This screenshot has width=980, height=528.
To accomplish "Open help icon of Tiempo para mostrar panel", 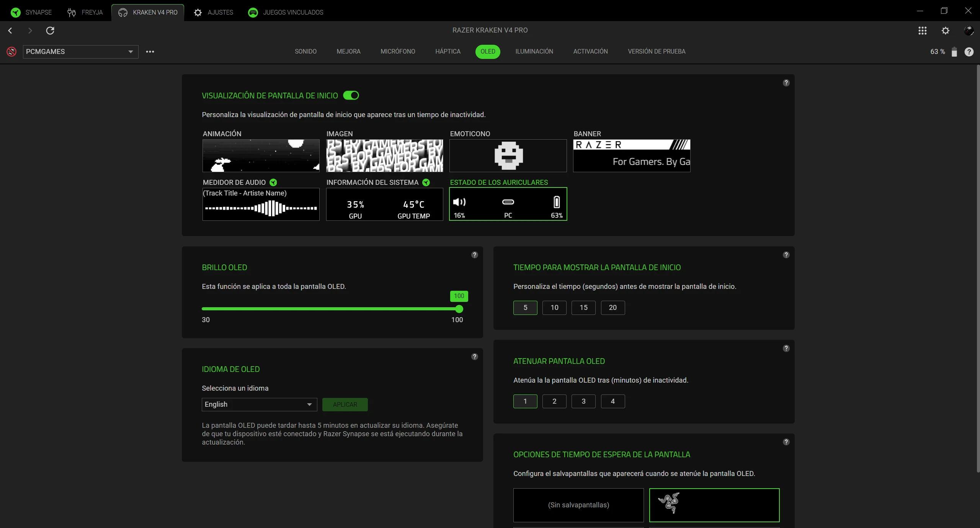I will click(786, 255).
